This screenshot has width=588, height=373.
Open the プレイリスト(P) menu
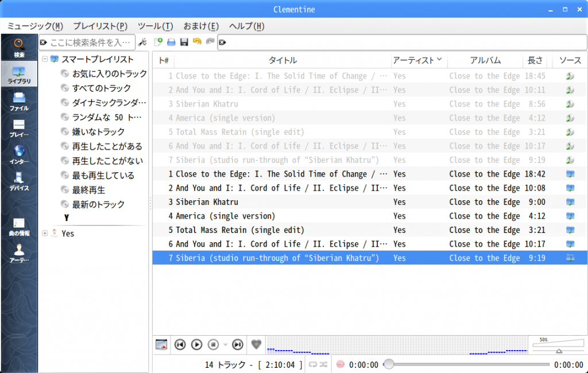pyautogui.click(x=100, y=26)
